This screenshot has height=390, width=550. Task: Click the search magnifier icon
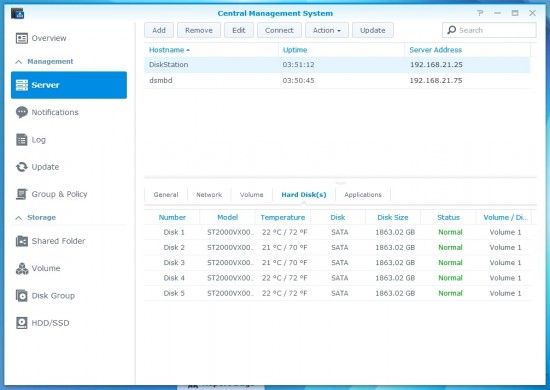pyautogui.click(x=452, y=30)
